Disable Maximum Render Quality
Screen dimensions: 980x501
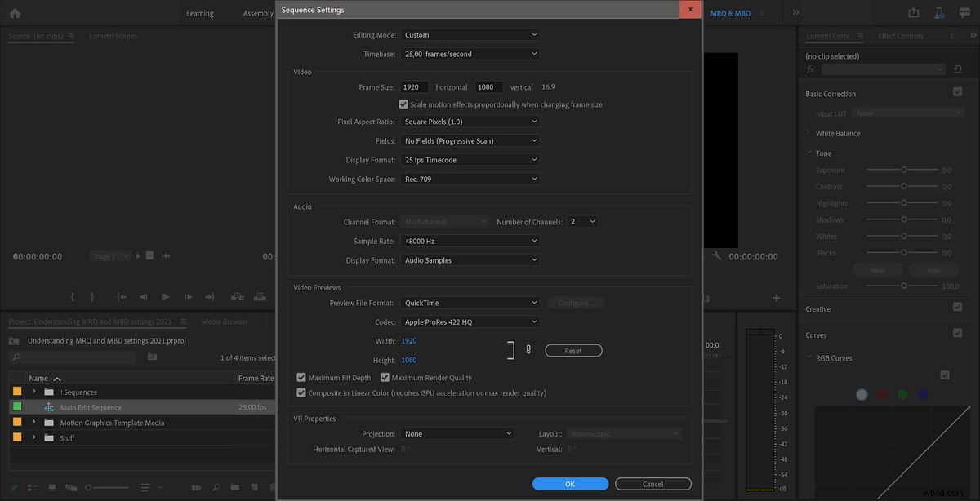tap(385, 377)
